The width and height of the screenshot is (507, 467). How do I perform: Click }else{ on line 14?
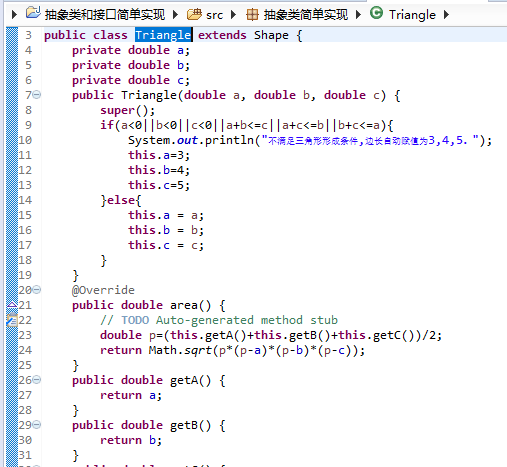point(121,200)
